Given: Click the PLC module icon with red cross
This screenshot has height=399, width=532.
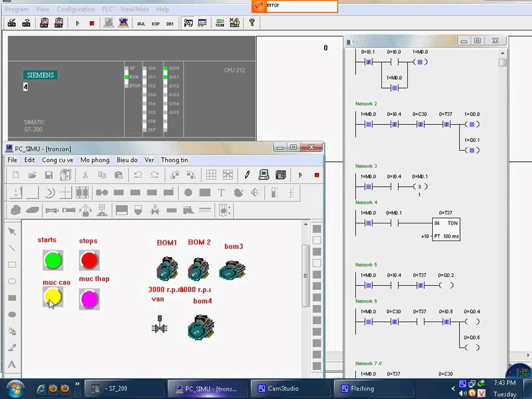Looking at the screenshot, I should tap(123, 23).
